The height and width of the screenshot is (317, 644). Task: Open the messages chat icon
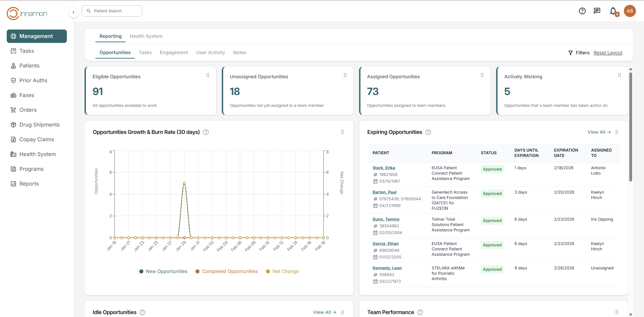coord(597,11)
